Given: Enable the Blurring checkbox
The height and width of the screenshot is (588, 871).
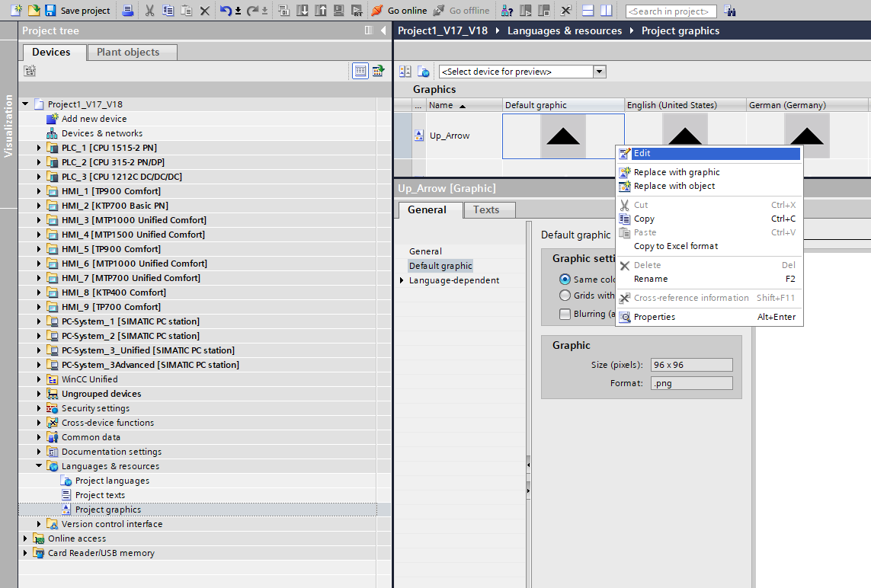Looking at the screenshot, I should pyautogui.click(x=565, y=314).
